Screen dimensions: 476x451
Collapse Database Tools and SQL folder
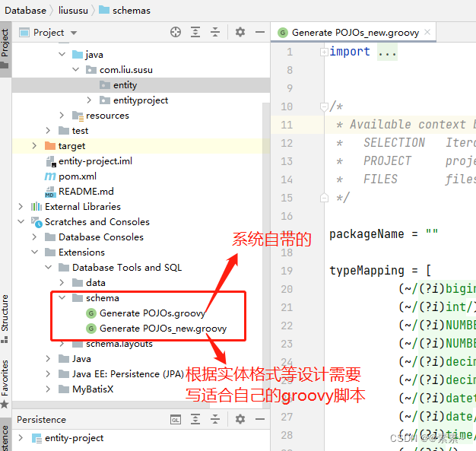(x=48, y=267)
